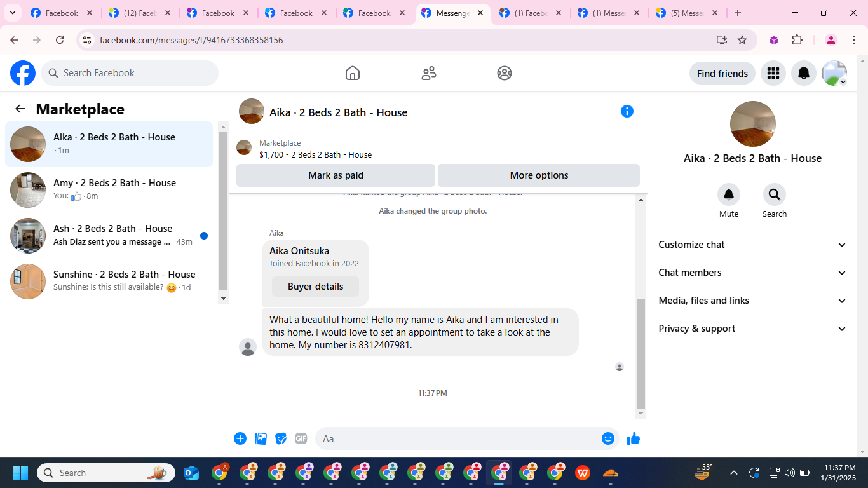This screenshot has width=868, height=488.
Task: Switch to the (12) Facebook tab
Action: coord(139,13)
